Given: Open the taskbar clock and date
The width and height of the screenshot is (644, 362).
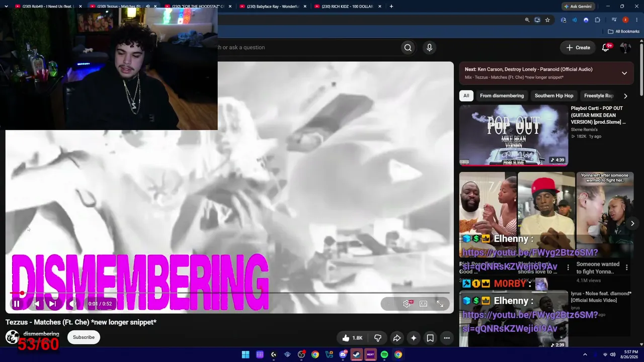Looking at the screenshot, I should [630, 354].
